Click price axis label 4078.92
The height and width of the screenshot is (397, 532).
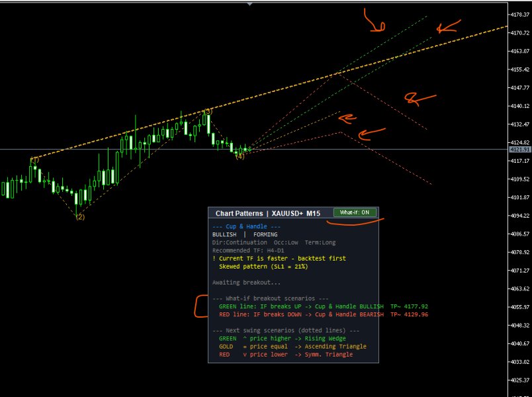[520, 253]
